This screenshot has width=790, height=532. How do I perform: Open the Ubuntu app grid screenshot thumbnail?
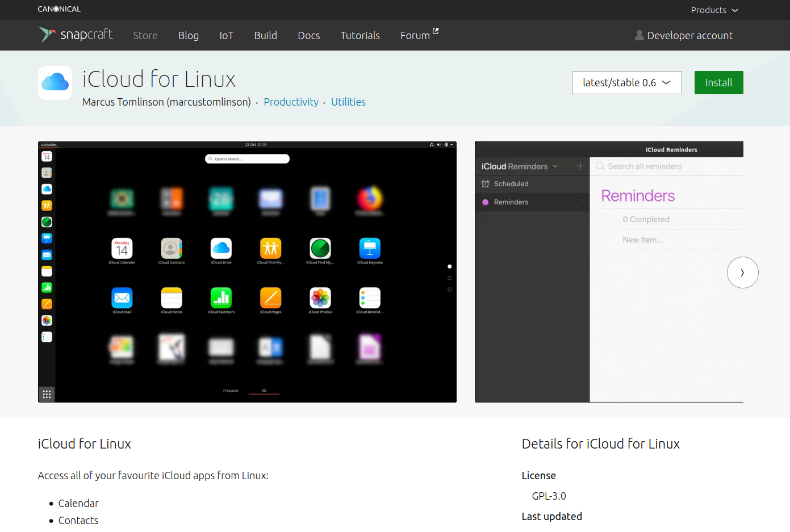tap(247, 272)
